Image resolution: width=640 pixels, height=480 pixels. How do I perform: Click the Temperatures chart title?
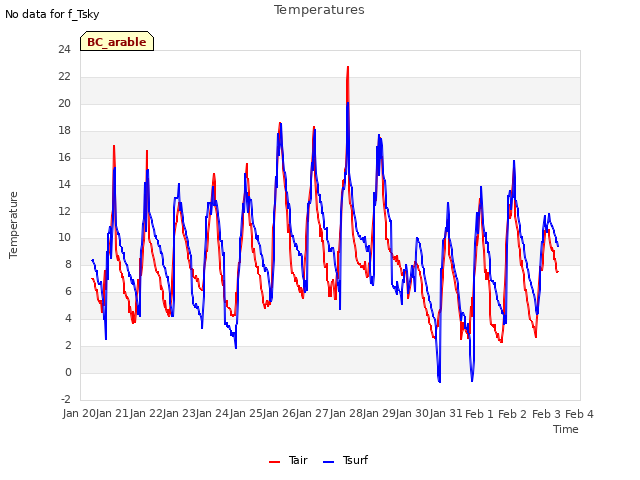tap(319, 10)
